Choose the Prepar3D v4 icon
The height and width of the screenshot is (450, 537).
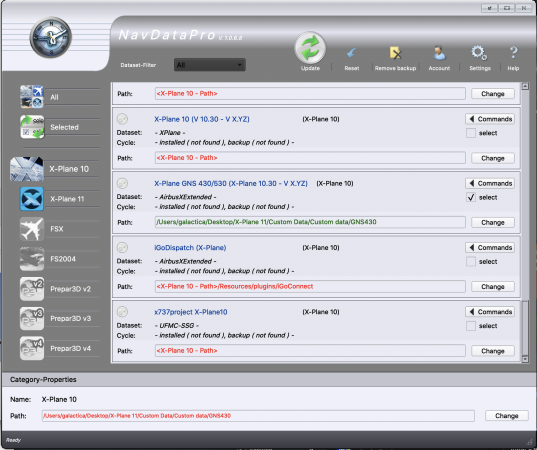pyautogui.click(x=32, y=348)
